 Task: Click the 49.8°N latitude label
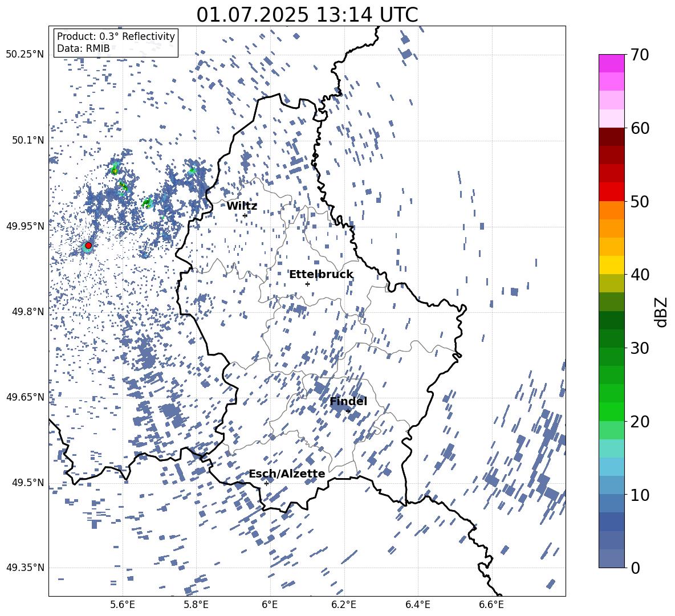coord(29,312)
